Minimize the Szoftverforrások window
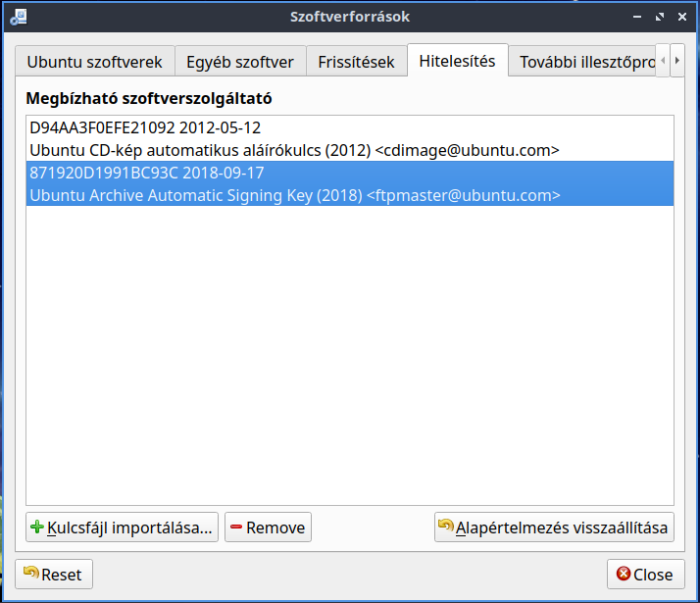 637,17
